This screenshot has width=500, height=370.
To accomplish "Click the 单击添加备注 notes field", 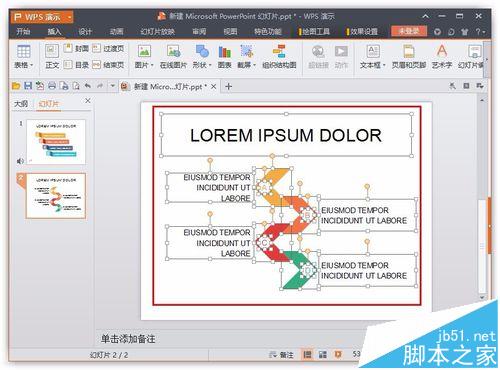I will click(128, 339).
